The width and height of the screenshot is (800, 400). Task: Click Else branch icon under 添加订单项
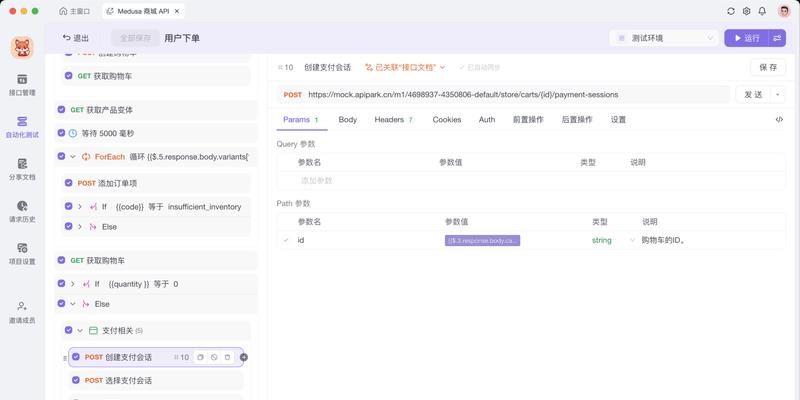point(93,227)
